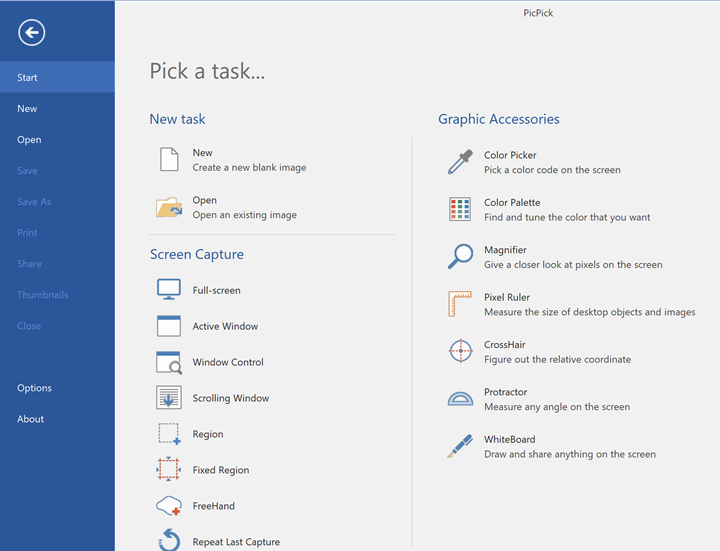Click the New blank image page icon
The width and height of the screenshot is (720, 551).
[x=169, y=159]
